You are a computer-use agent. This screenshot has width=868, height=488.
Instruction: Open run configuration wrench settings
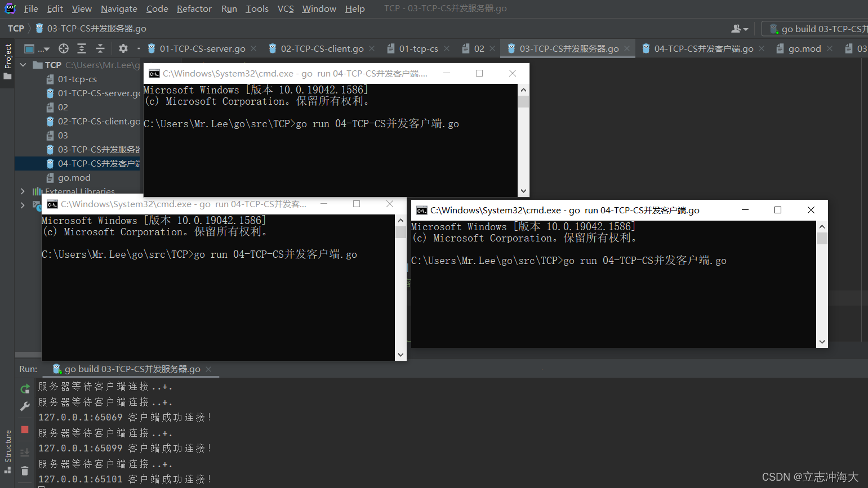[x=25, y=406]
